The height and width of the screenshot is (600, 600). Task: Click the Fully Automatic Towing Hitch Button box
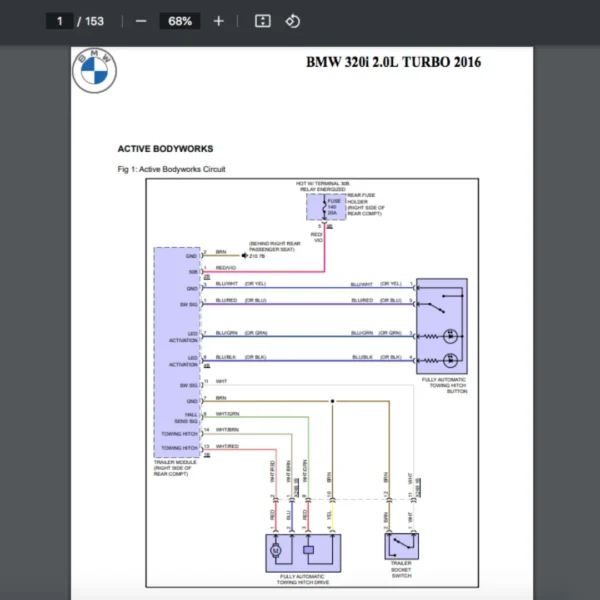441,325
